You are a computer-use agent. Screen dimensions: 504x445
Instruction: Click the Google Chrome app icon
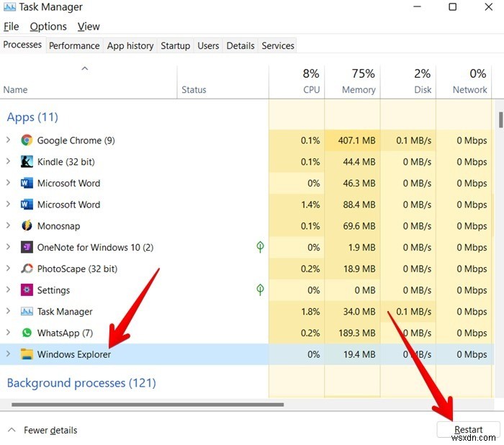[x=27, y=140]
